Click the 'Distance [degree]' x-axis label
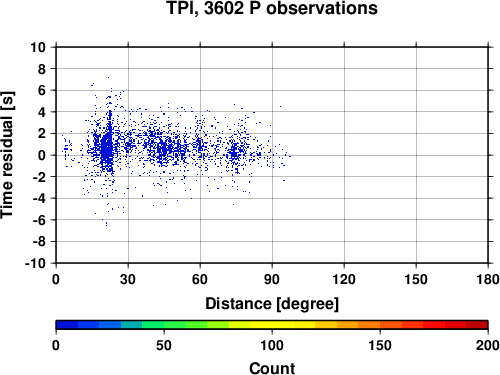The image size is (500, 375). [x=272, y=304]
